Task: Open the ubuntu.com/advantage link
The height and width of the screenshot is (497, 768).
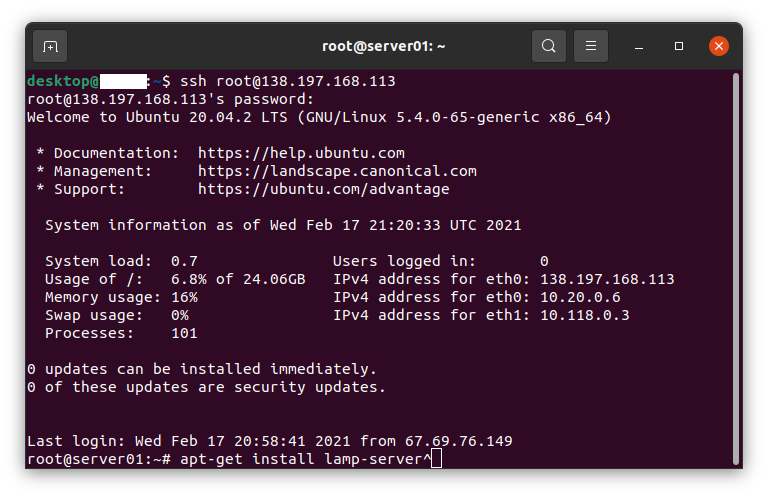Action: pyautogui.click(x=323, y=189)
